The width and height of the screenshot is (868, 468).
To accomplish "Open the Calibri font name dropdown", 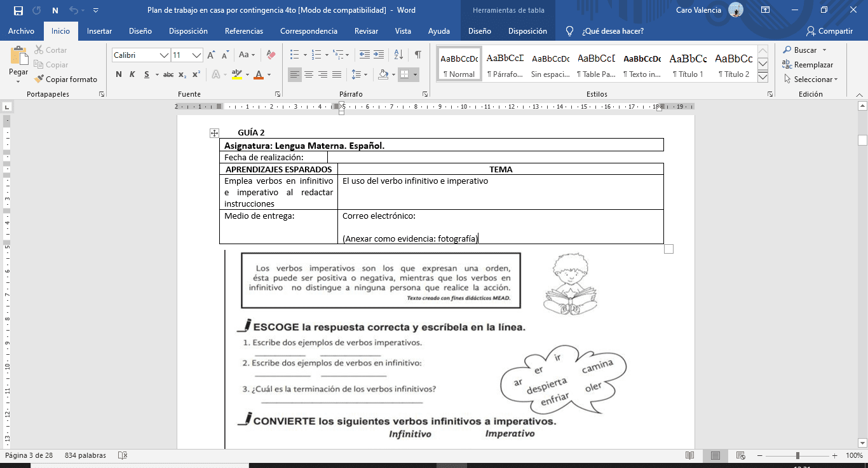I will (x=165, y=55).
